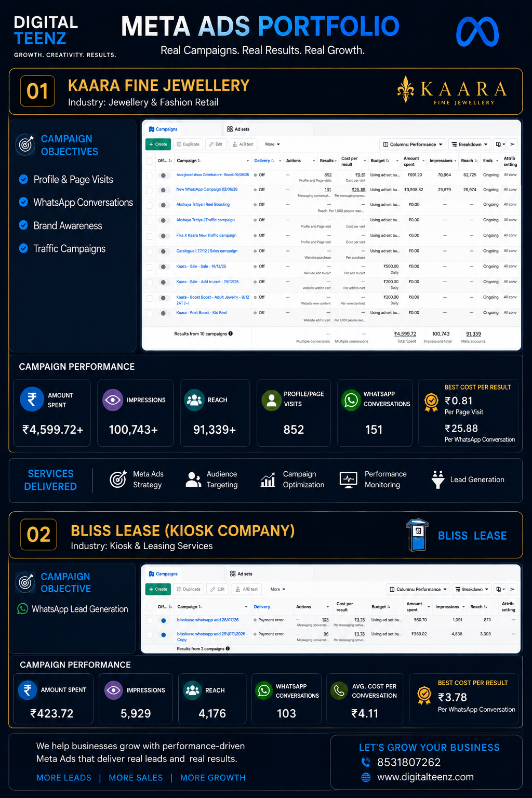Image resolution: width=532 pixels, height=798 pixels.
Task: Click the people icon on Kaara Reach card
Action: pyautogui.click(x=194, y=400)
